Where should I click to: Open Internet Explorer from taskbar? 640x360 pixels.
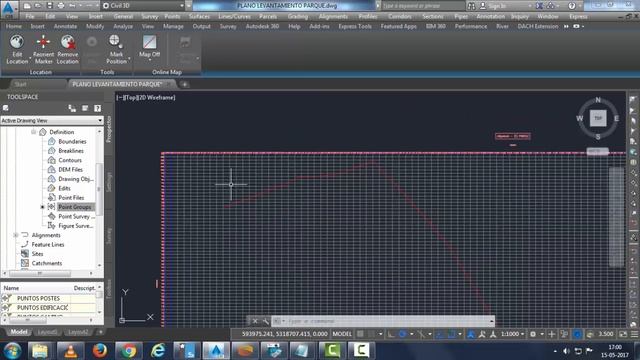(x=158, y=351)
